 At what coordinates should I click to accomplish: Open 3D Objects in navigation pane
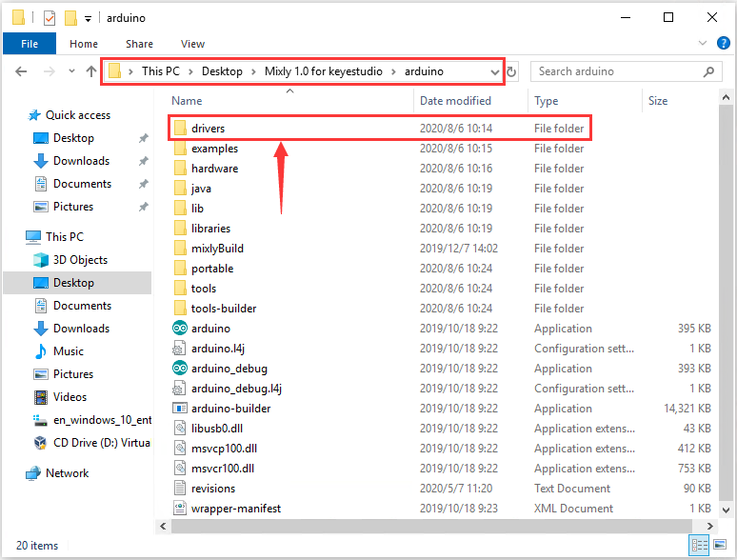click(80, 260)
